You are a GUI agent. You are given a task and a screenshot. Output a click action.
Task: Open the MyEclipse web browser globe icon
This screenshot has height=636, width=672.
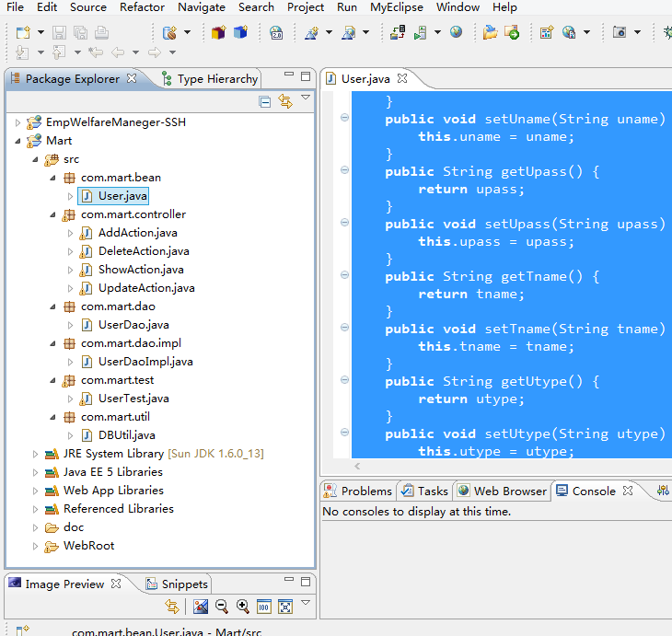pyautogui.click(x=456, y=31)
